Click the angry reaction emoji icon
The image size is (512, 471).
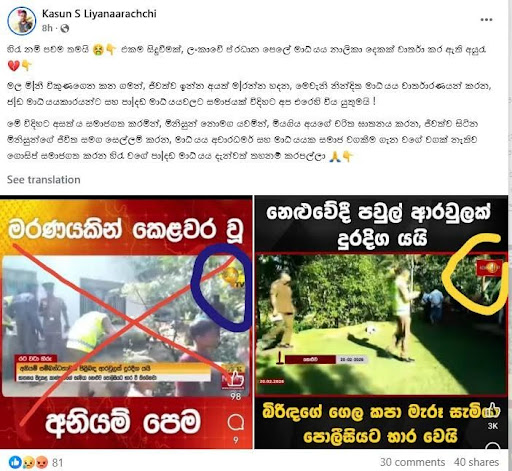pos(42,462)
